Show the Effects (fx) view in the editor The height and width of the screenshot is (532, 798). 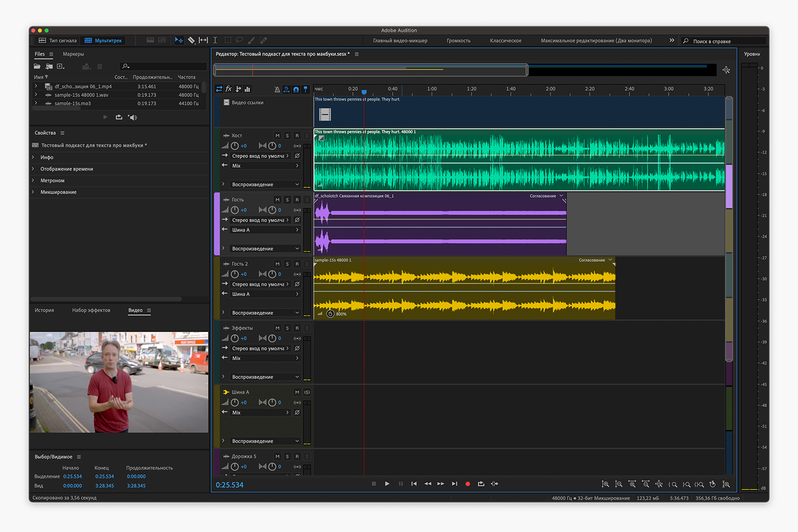228,89
